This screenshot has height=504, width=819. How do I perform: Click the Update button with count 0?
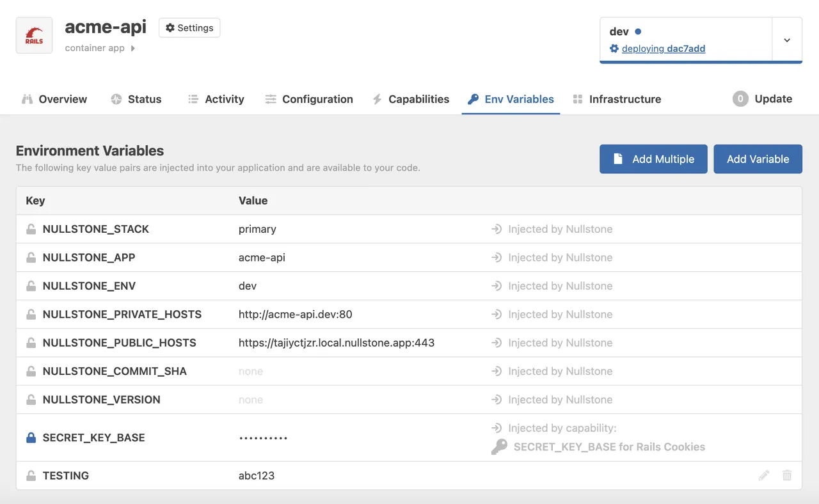coord(763,99)
